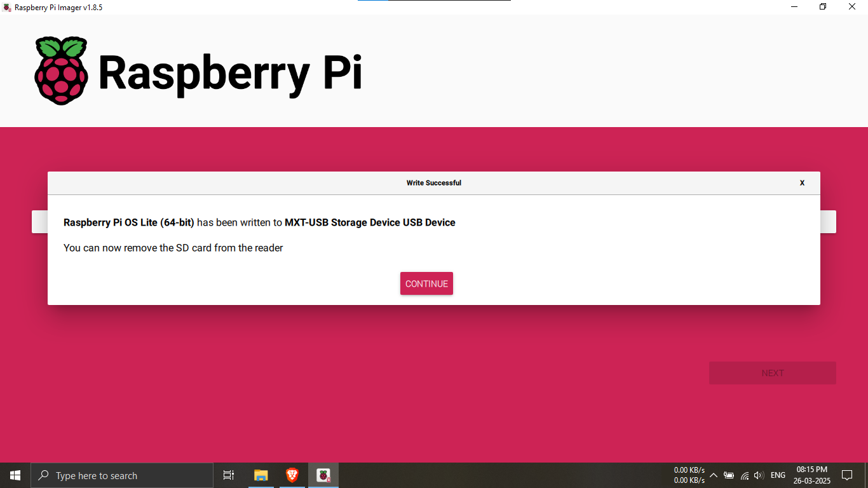Image resolution: width=868 pixels, height=488 pixels.
Task: Open Task View from the taskbar
Action: (x=229, y=475)
